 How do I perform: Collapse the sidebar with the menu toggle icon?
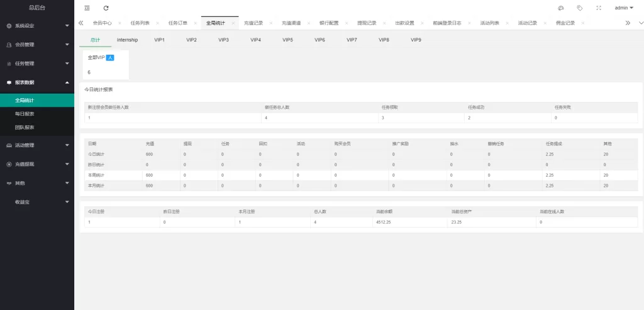87,8
